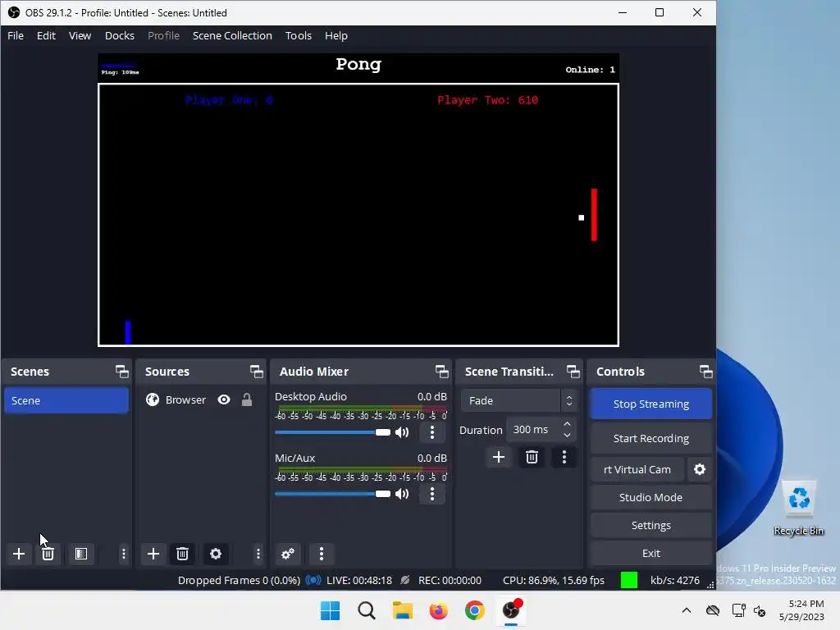Pop out the Controls dock

point(706,372)
